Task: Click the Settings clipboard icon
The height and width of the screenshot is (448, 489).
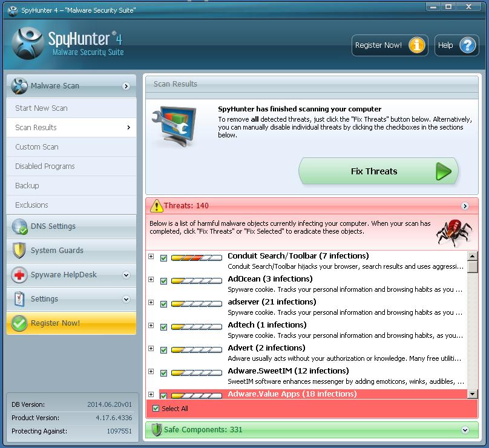Action: [x=19, y=299]
